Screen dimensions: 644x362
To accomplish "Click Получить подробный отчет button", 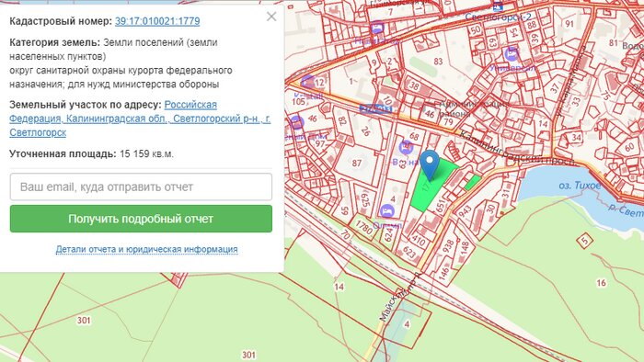I will click(x=141, y=219).
